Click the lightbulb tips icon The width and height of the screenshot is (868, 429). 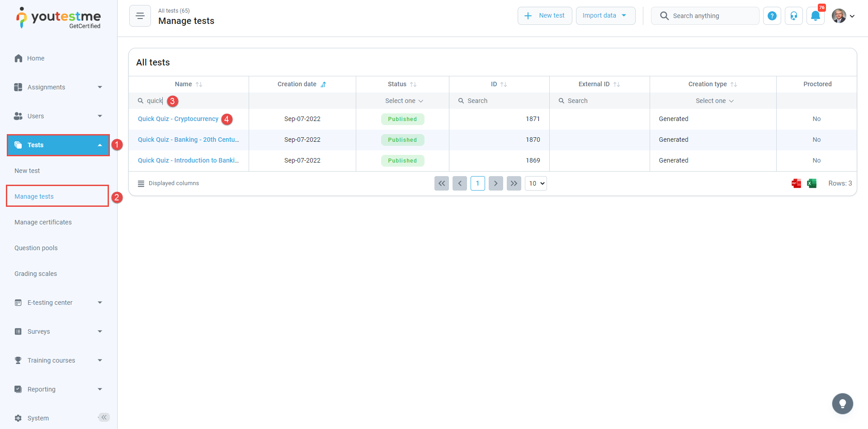click(x=842, y=403)
